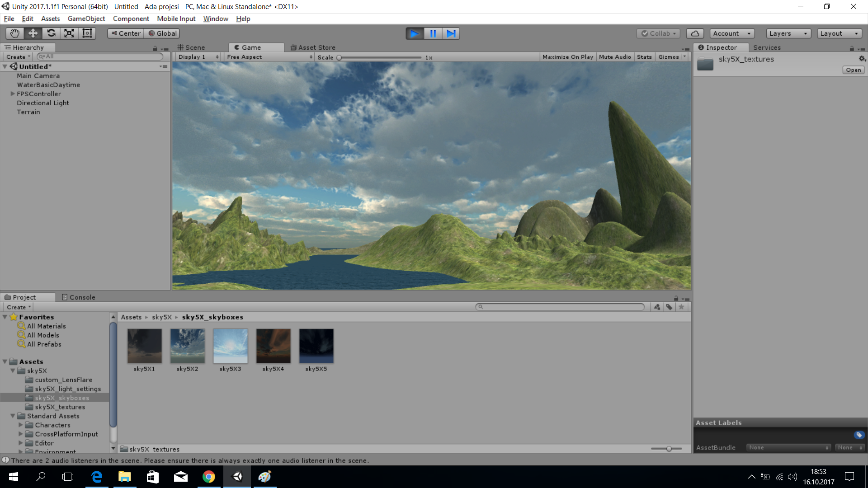This screenshot has height=488, width=868.
Task: Open the Cloud services icon button
Action: coord(695,33)
